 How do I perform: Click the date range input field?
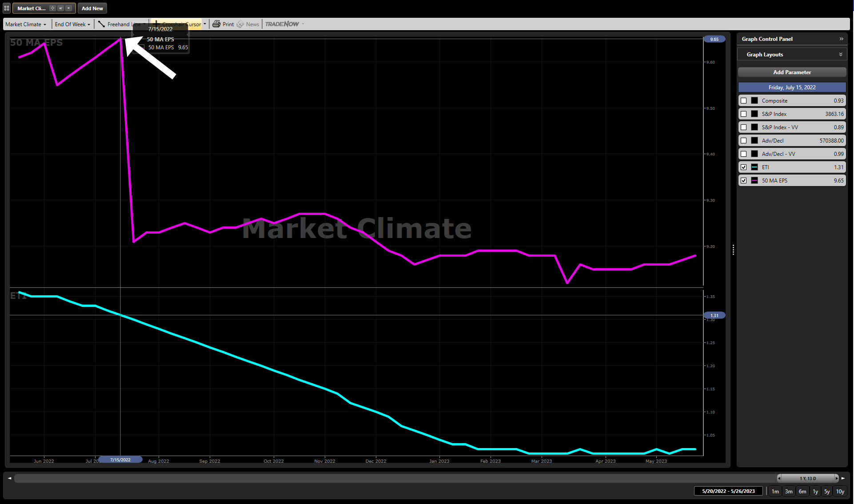coord(728,491)
